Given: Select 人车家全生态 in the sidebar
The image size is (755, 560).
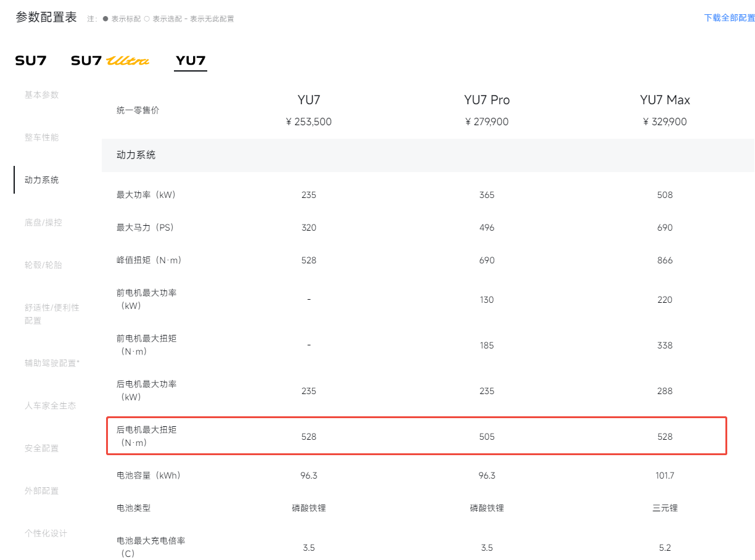Looking at the screenshot, I should click(x=51, y=406).
